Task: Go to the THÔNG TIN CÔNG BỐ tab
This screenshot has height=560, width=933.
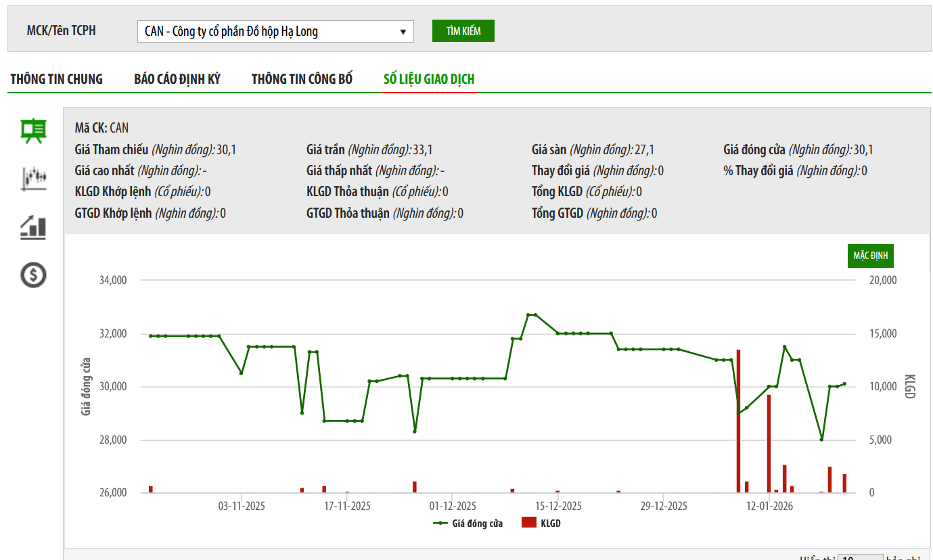Action: pos(302,79)
